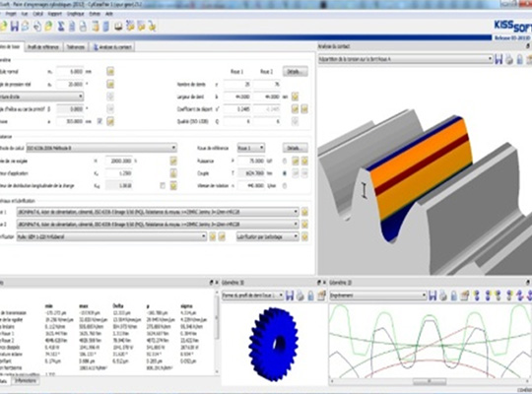This screenshot has width=532, height=394.
Task: Toggle the checkbox next to center distance field
Action: point(100,121)
